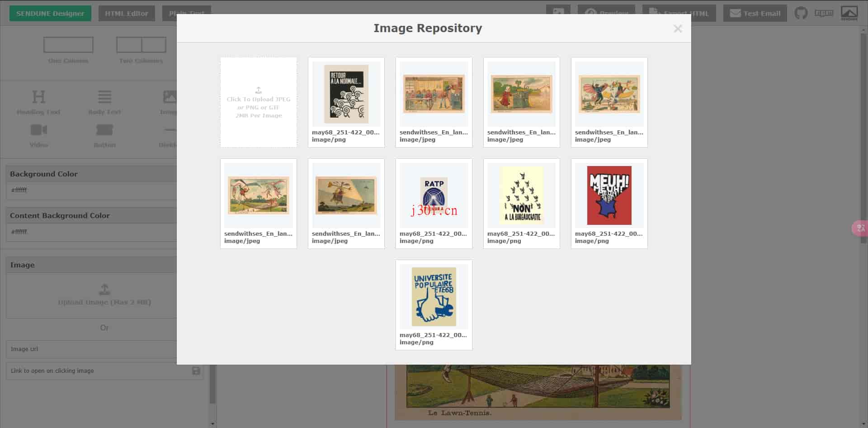Add a Two Columns layout
The image size is (868, 428).
[141, 50]
